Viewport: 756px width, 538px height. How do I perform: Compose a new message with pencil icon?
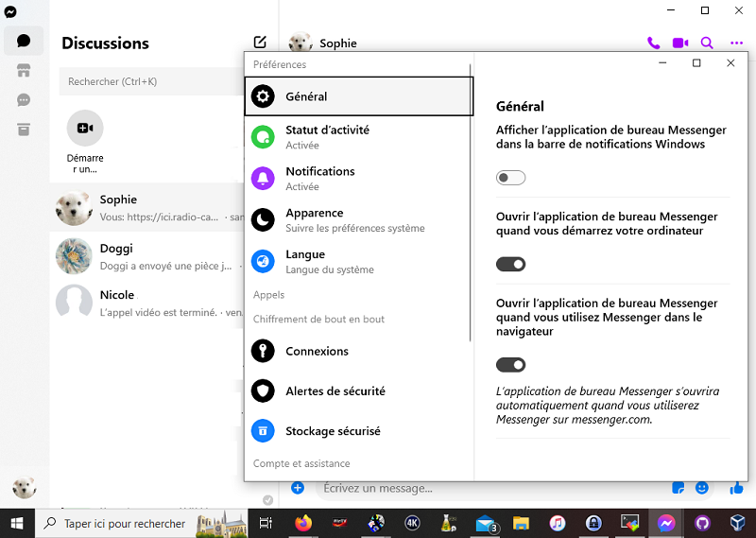[x=260, y=43]
